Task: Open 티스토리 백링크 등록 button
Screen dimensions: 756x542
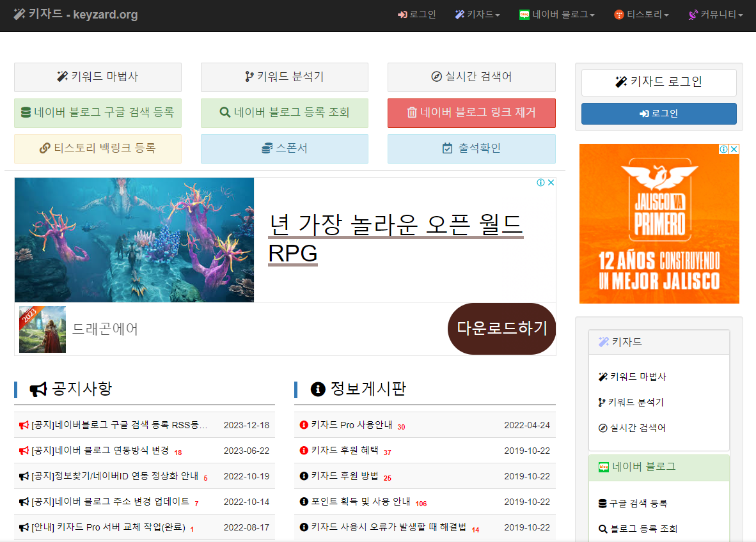Action: (98, 148)
